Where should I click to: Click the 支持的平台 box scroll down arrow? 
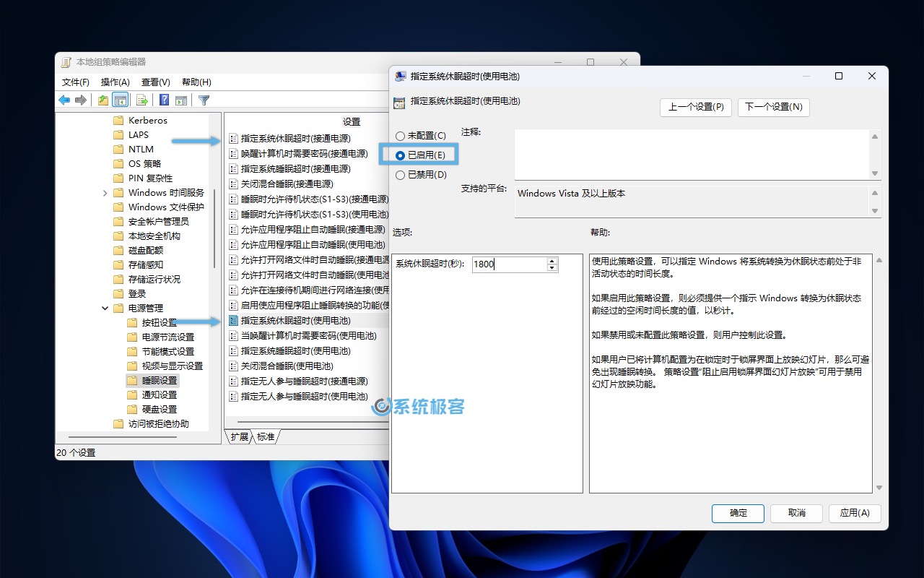[x=875, y=211]
